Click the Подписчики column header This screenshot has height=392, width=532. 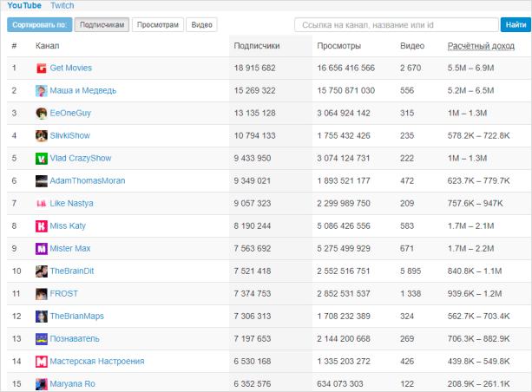[x=257, y=45]
